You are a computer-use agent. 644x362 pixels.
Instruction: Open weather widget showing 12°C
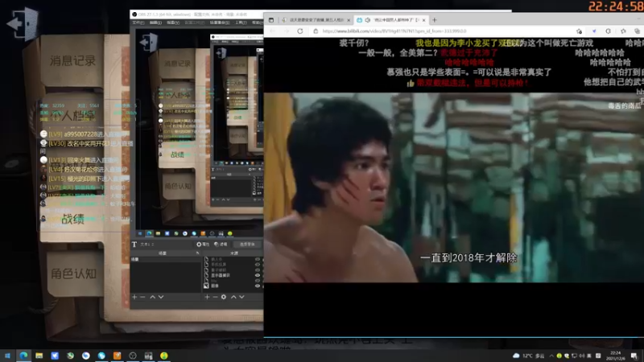tap(529, 356)
